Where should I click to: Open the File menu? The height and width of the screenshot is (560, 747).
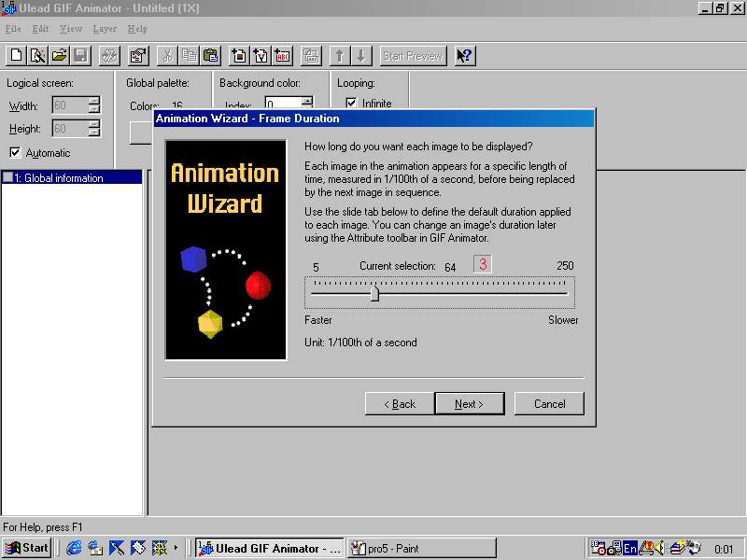point(13,29)
